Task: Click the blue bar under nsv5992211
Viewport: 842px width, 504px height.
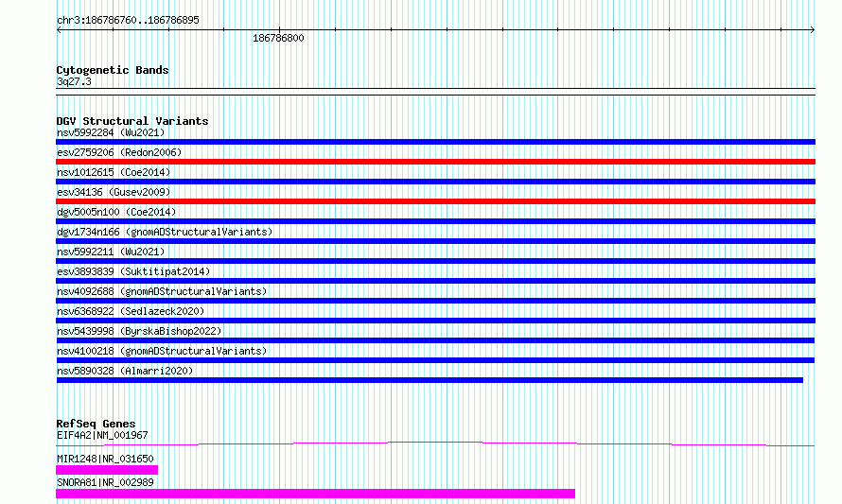Action: tap(435, 261)
